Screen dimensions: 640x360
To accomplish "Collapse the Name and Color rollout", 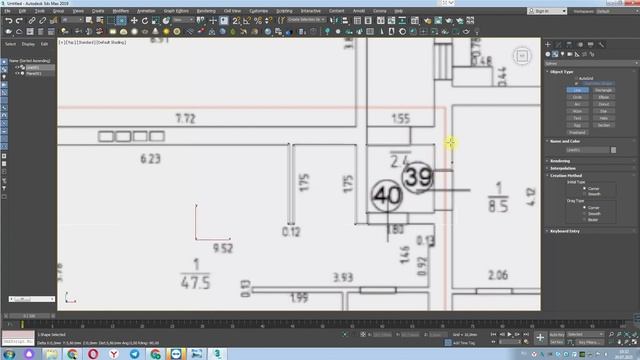I will pos(564,141).
